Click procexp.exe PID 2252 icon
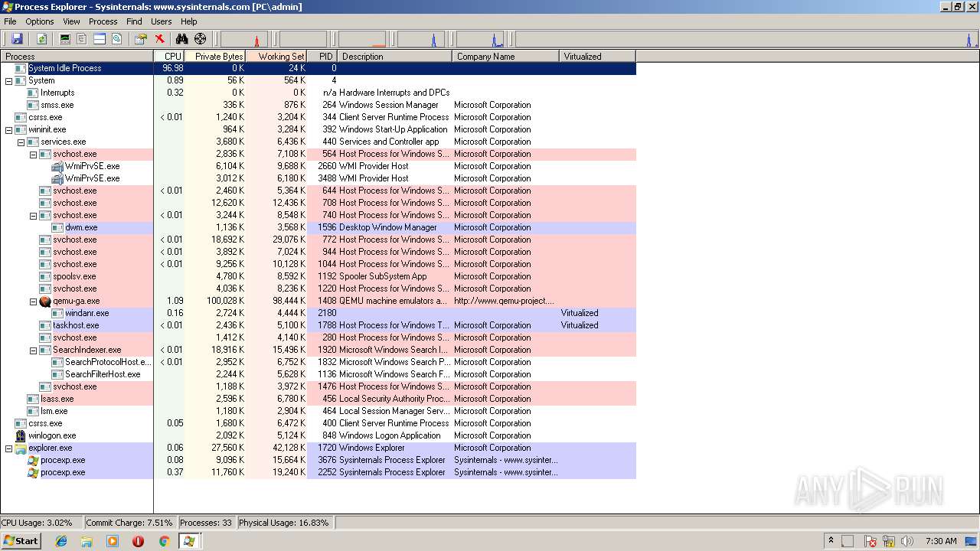 (x=33, y=472)
